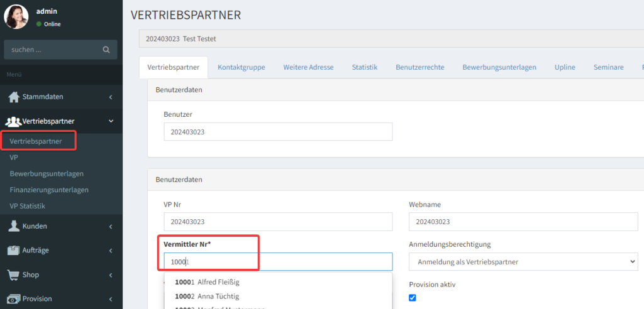This screenshot has width=644, height=309.
Task: Expand the Stammdaten menu chevron
Action: (x=111, y=97)
